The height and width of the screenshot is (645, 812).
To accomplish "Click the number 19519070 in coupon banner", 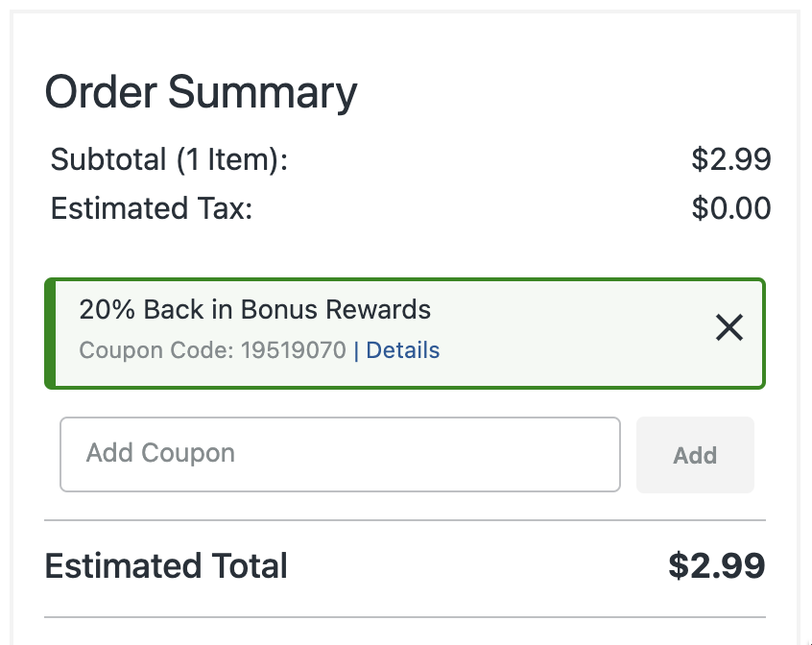I will click(293, 350).
